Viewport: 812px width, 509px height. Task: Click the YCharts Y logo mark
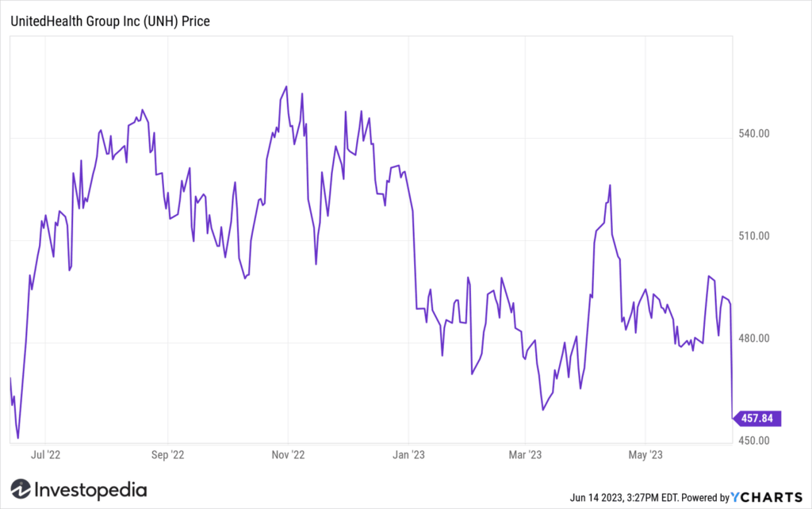735,498
